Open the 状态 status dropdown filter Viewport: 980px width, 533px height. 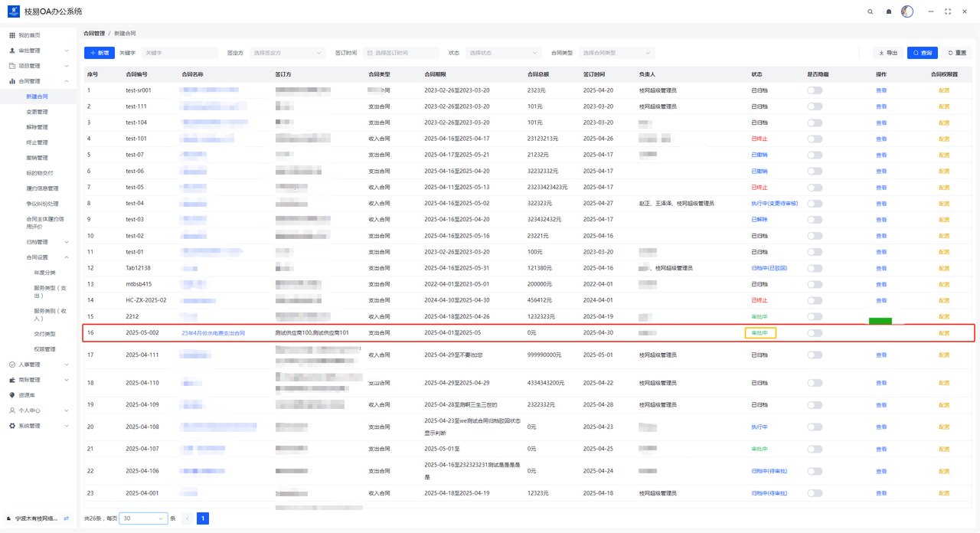tap(503, 53)
